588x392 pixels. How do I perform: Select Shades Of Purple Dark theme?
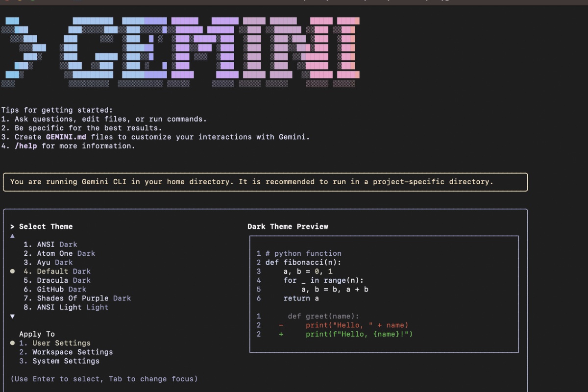pos(77,298)
